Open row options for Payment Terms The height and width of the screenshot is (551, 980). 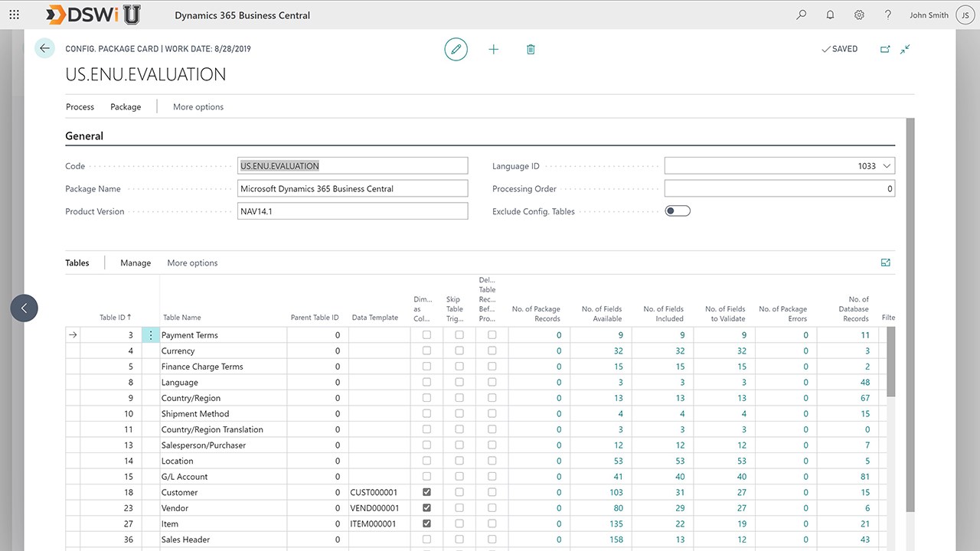tap(151, 335)
